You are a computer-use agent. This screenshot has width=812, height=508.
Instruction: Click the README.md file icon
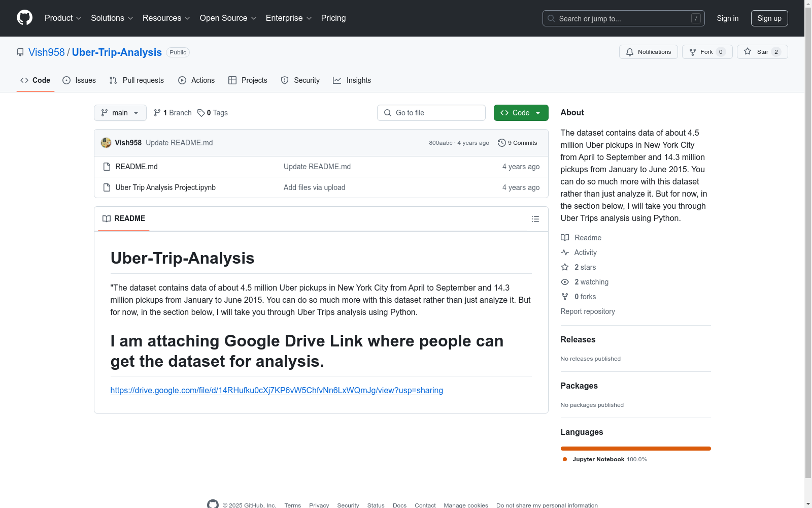click(x=107, y=167)
